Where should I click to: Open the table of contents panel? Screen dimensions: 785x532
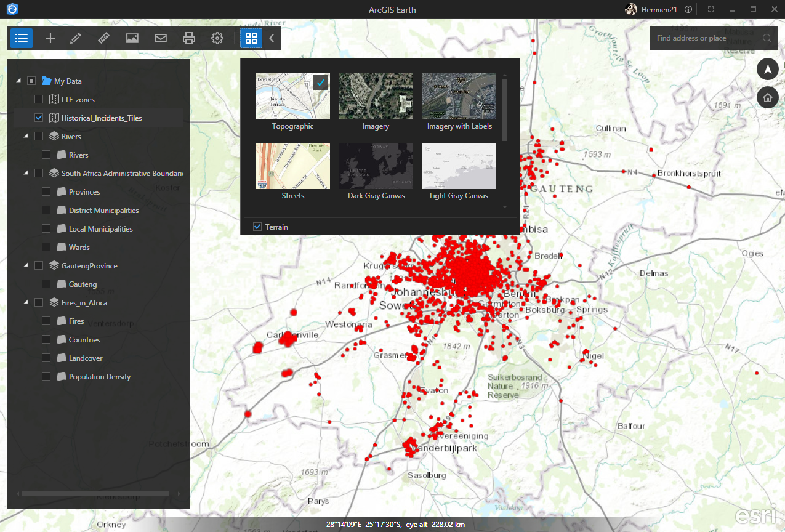[x=22, y=38]
